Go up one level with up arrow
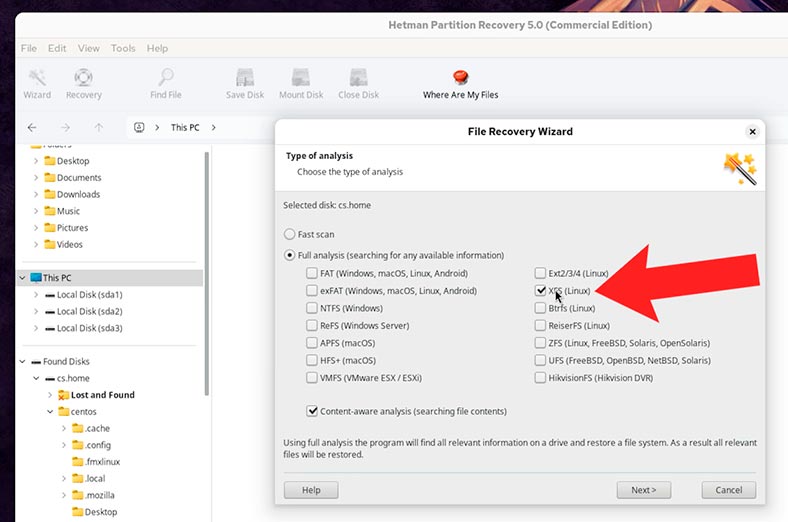Viewport: 788px width, 522px height. 98,128
